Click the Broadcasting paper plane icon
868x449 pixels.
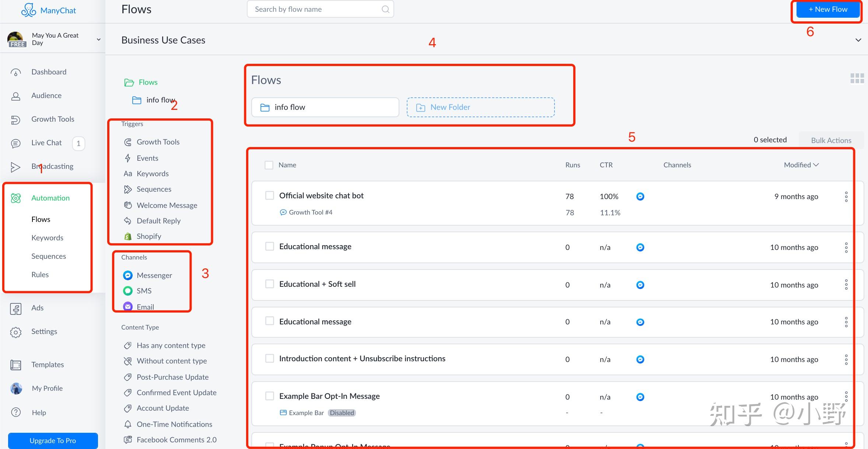pos(15,167)
